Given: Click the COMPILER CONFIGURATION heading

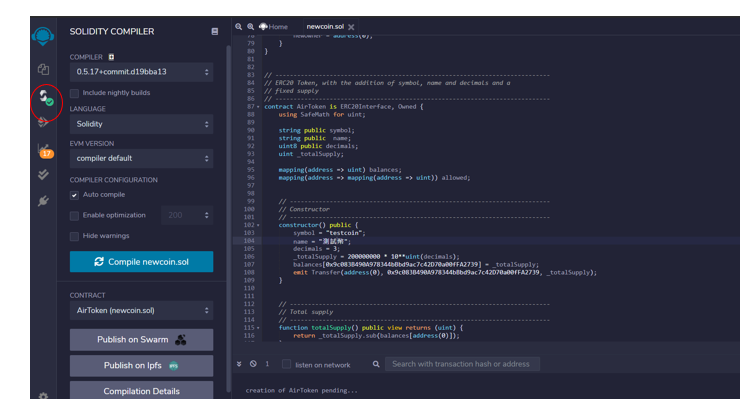Looking at the screenshot, I should click(x=113, y=180).
